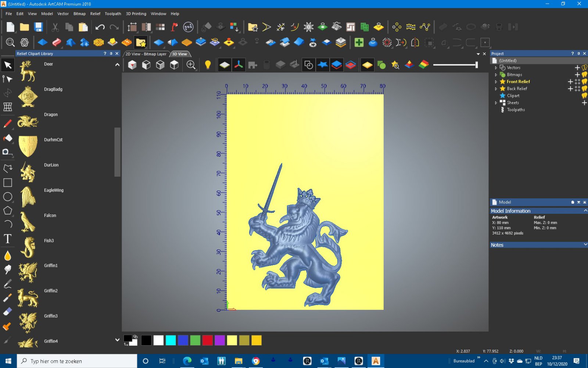Click the Cut scissors icon
Image resolution: width=588 pixels, height=368 pixels.
tap(55, 27)
